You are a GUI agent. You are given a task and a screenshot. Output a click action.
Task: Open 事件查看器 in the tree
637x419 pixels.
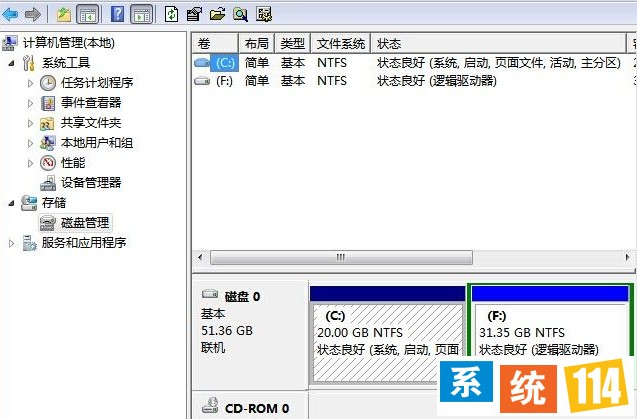click(91, 102)
